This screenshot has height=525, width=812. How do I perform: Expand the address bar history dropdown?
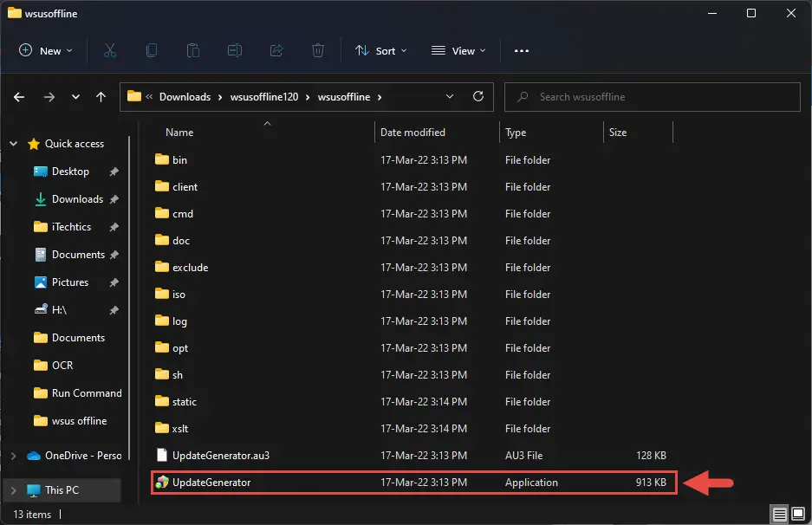click(450, 97)
